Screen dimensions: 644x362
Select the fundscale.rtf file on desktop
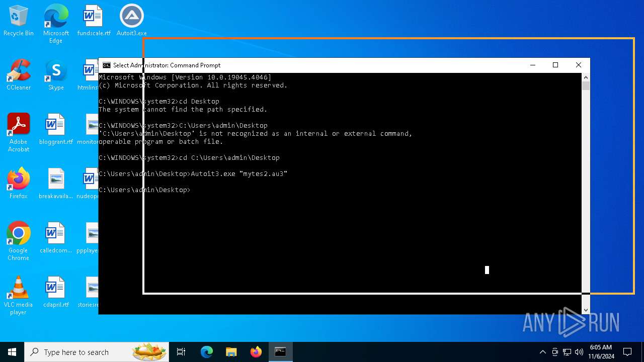pos(94,21)
